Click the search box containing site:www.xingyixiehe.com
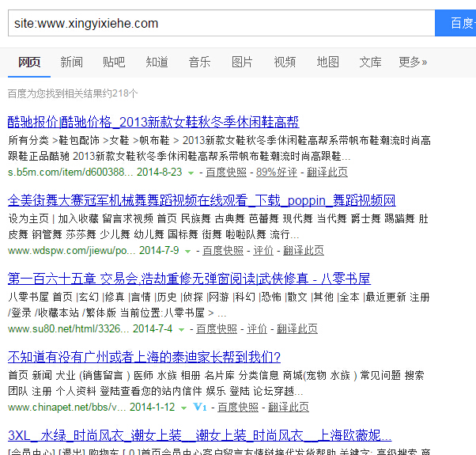This screenshot has height=455, width=476. pyautogui.click(x=221, y=23)
